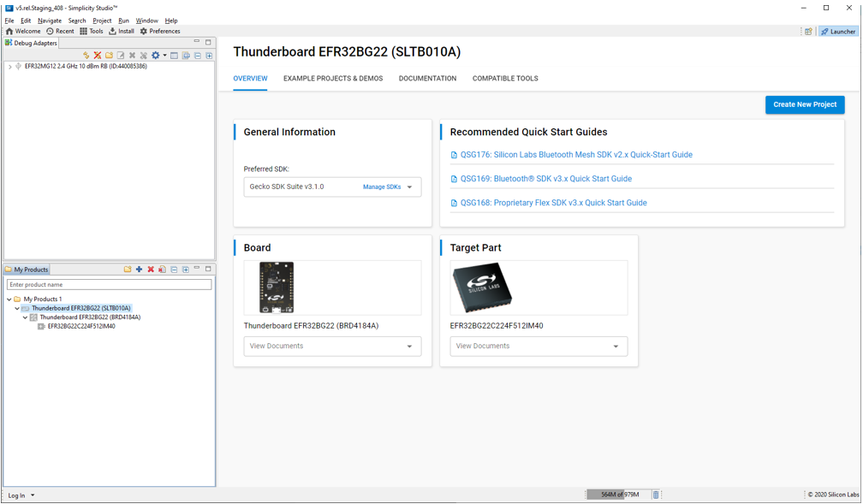Open QSG168 Proprietary Flex SDK guide

(x=554, y=203)
